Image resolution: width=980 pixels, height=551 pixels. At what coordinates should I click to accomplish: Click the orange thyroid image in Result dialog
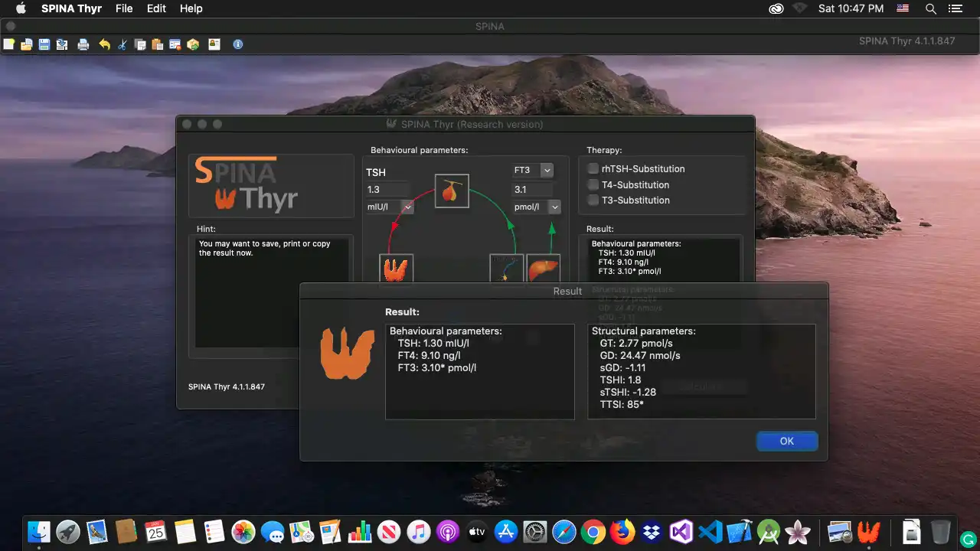[347, 353]
